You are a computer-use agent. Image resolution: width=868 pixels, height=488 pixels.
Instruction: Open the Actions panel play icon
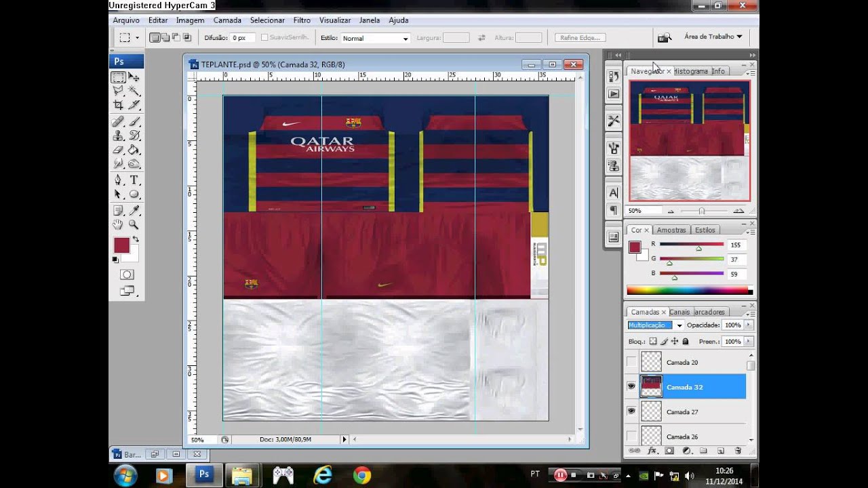point(614,94)
